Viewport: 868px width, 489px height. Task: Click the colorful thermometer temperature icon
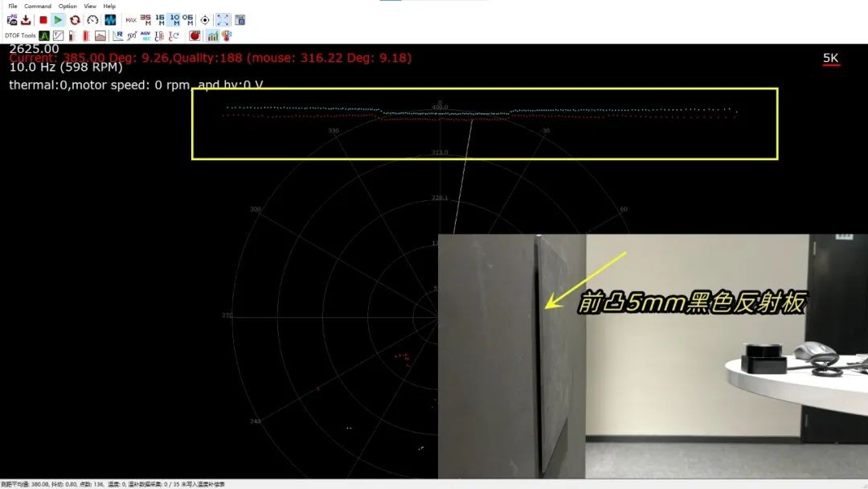click(227, 36)
